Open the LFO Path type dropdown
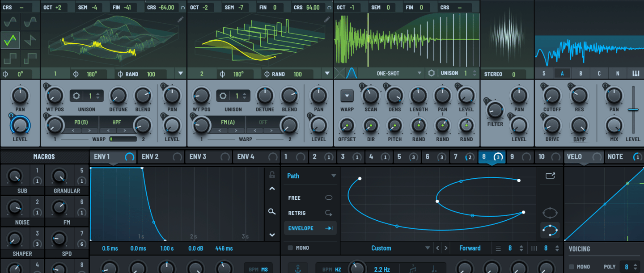 [311, 176]
